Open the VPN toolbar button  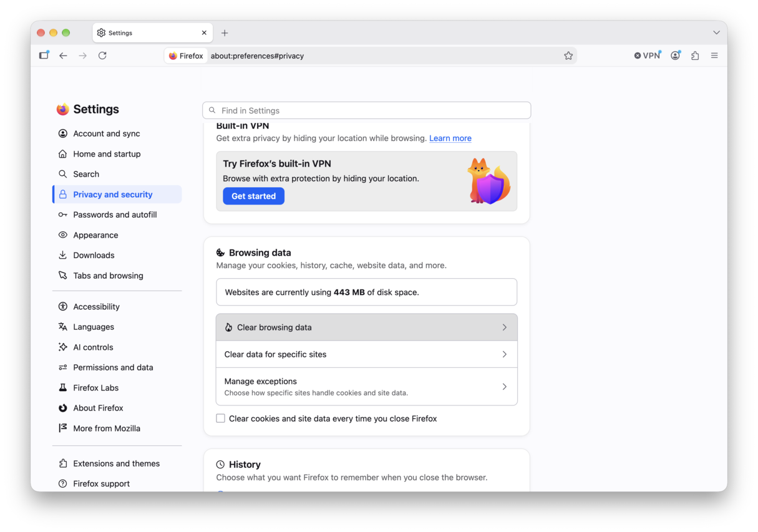point(648,56)
